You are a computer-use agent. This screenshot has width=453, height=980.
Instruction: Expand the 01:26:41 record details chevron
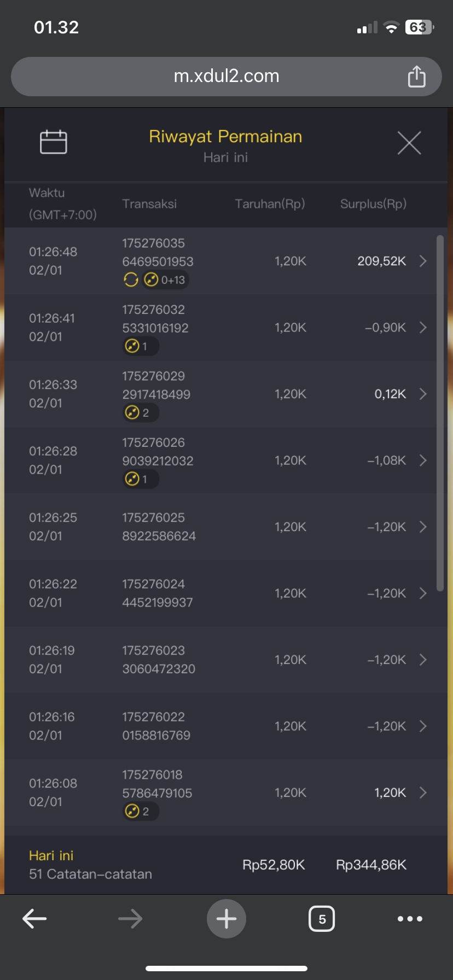point(423,328)
